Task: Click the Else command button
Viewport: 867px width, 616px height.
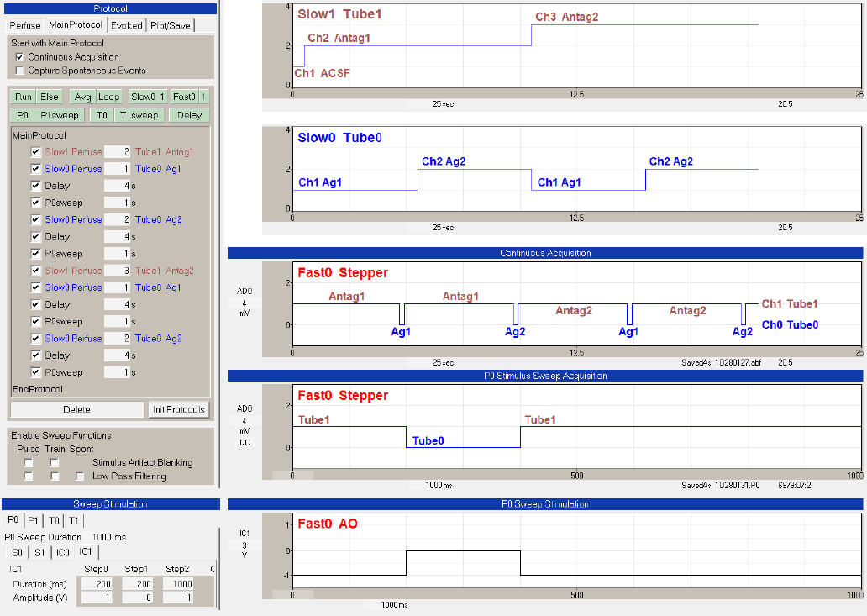Action: (50, 97)
